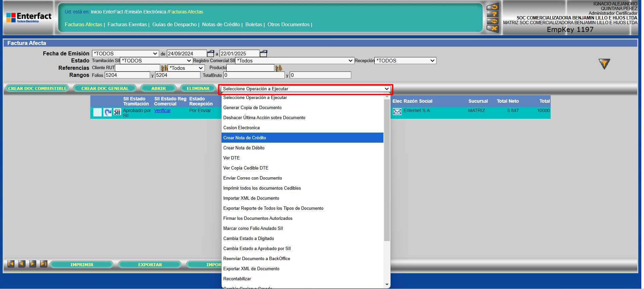The height and width of the screenshot is (289, 644).
Task: Click the SII icon in the document row
Action: (x=117, y=112)
